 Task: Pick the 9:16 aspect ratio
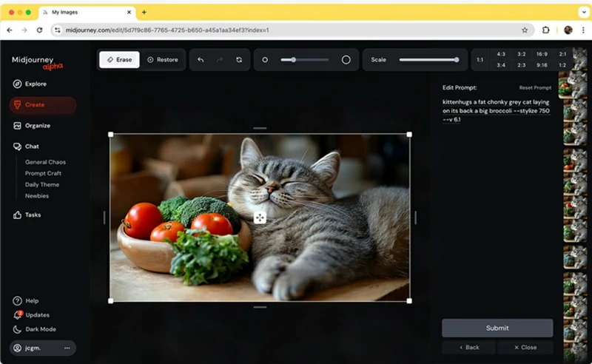pyautogui.click(x=542, y=65)
